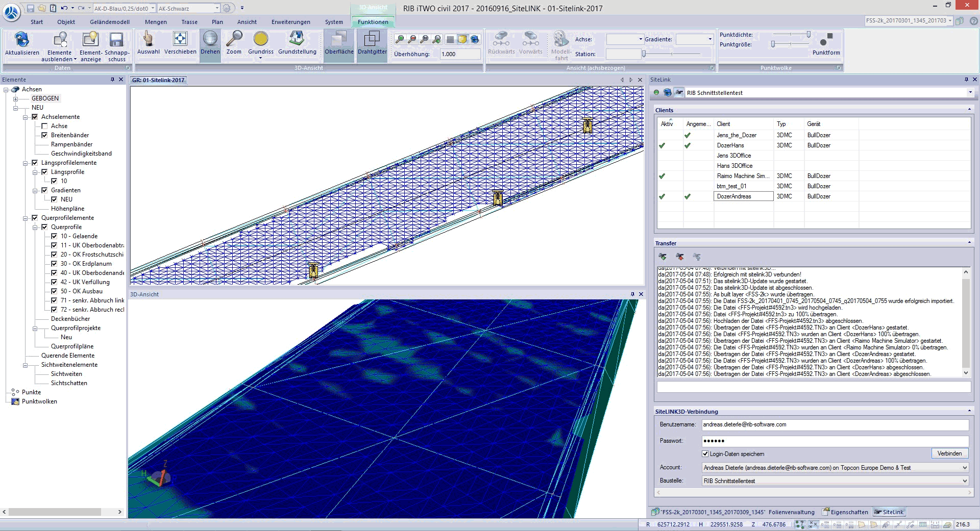Click the Überhöhung value field
The width and height of the screenshot is (980, 531).
[x=460, y=54]
